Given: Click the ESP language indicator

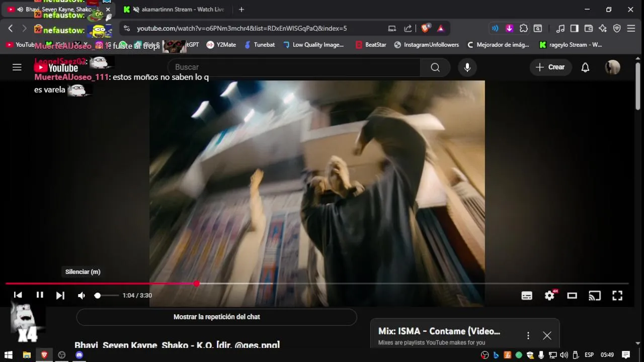Looking at the screenshot, I should [x=589, y=355].
